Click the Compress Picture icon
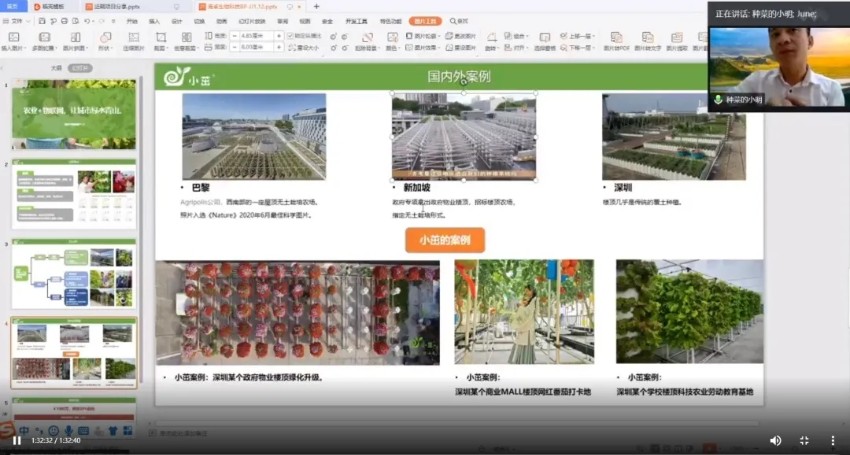Image resolution: width=850 pixels, height=455 pixels. 133,37
